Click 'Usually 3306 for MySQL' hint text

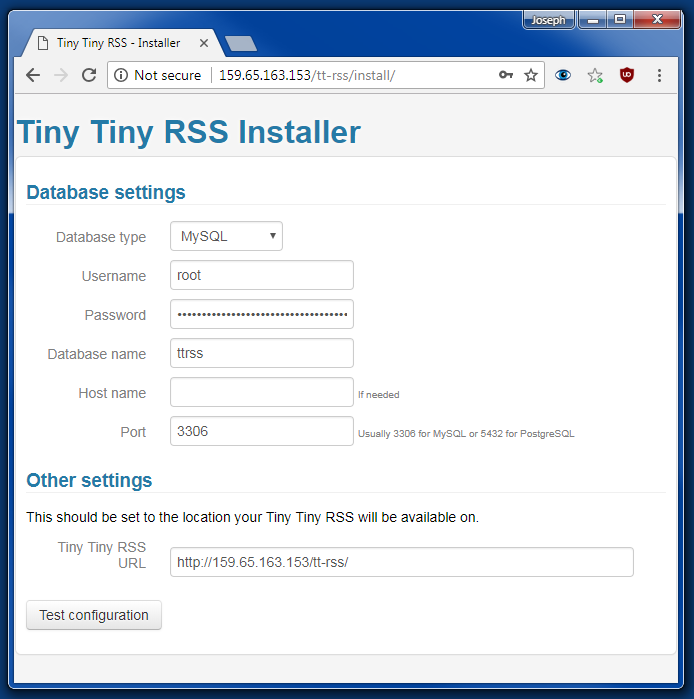[x=466, y=434]
